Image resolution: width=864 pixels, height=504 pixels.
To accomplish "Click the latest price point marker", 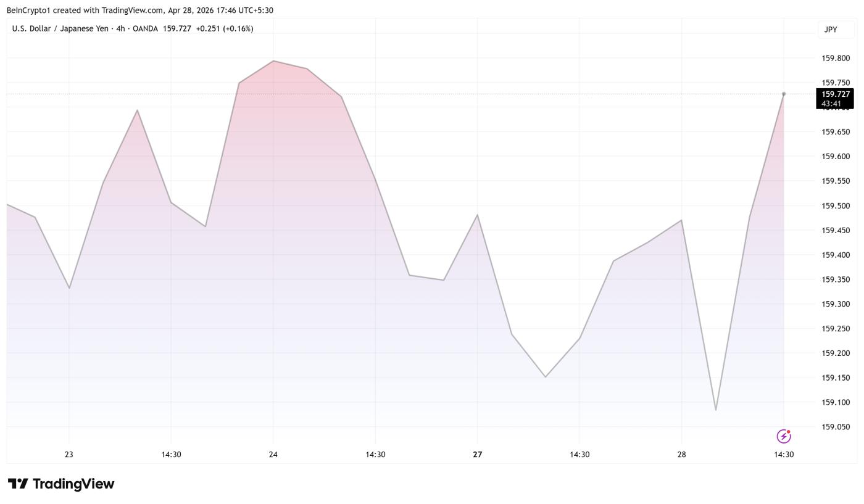I will [784, 94].
